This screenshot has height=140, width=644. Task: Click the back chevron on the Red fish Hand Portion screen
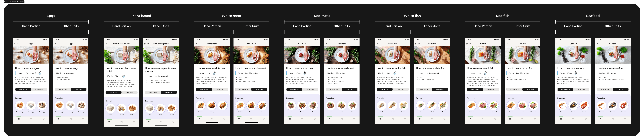pyautogui.click(x=466, y=44)
